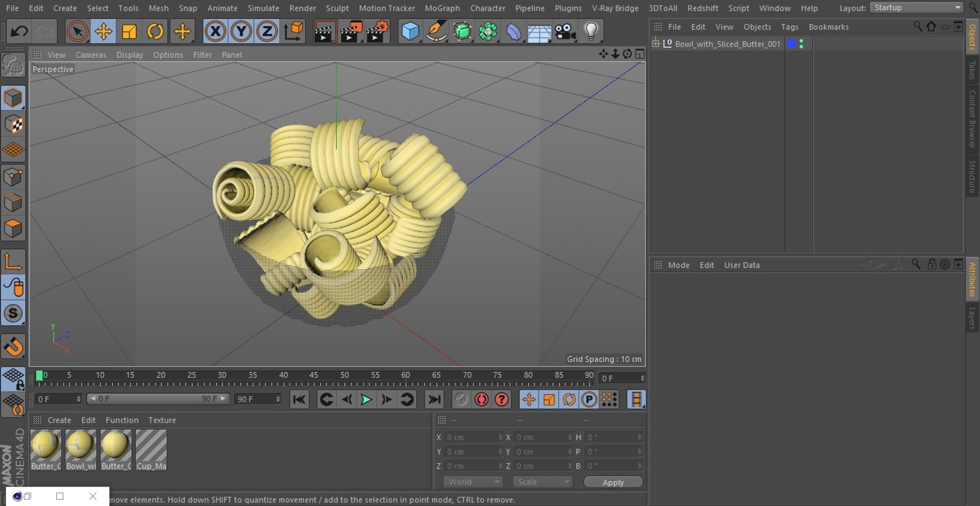This screenshot has width=980, height=506.
Task: Select the Bowl_wi material thumbnail
Action: 81,450
